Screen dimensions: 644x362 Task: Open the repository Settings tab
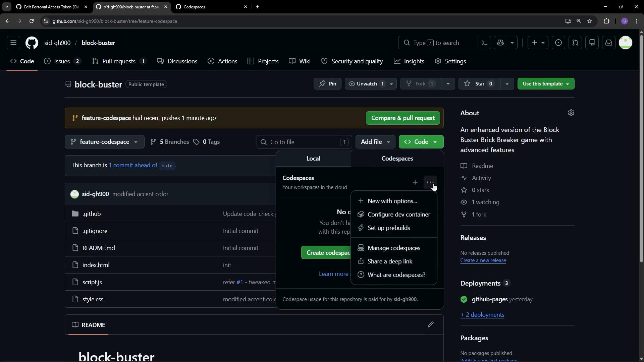450,61
